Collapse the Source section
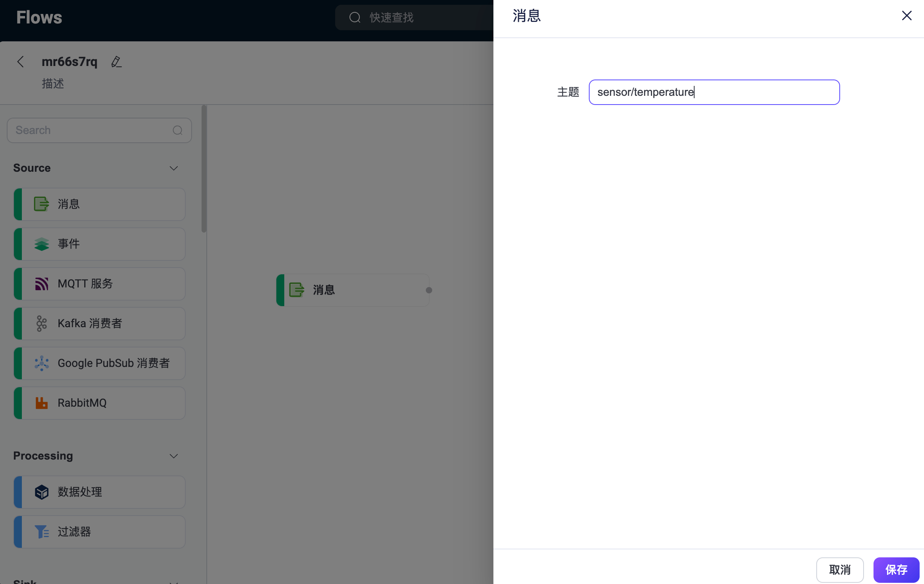The height and width of the screenshot is (584, 924). (x=174, y=168)
